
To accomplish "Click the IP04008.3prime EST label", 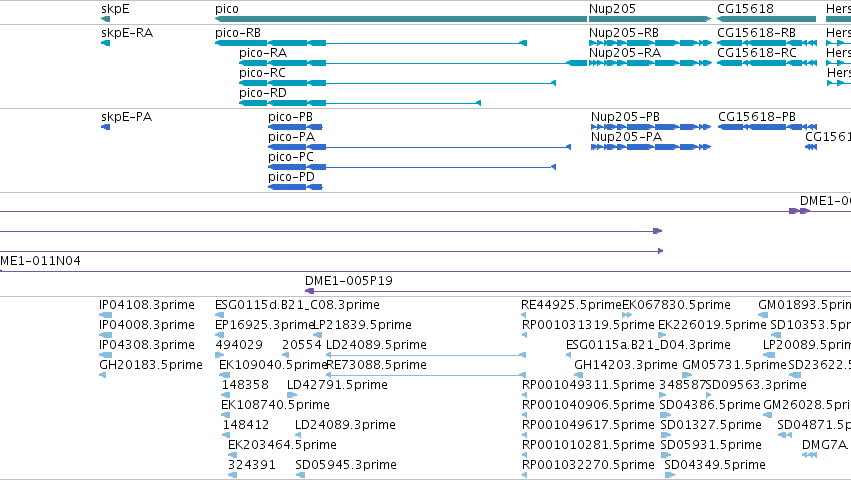I will [147, 325].
